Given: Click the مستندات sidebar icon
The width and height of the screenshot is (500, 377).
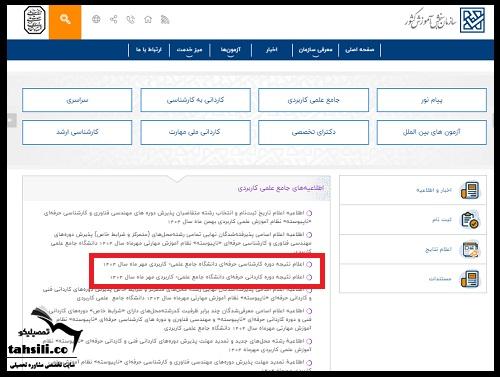Looking at the screenshot, I should [x=470, y=279].
